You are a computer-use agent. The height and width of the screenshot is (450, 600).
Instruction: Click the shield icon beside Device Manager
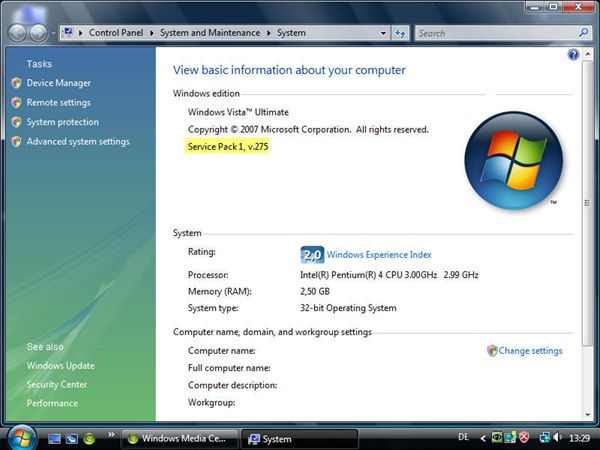pos(16,83)
